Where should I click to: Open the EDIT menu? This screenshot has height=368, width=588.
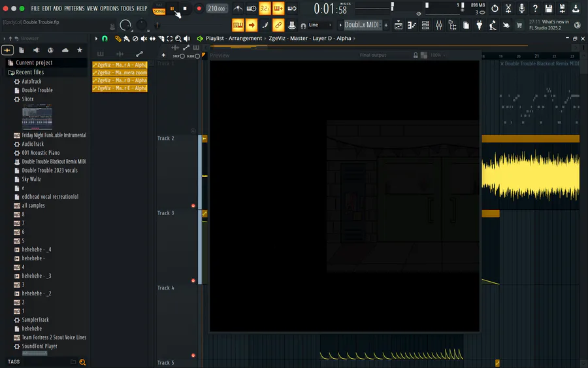pyautogui.click(x=46, y=8)
